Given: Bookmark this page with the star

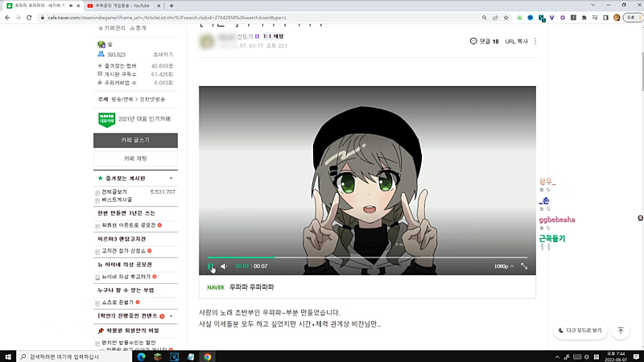Looking at the screenshot, I should click(506, 18).
